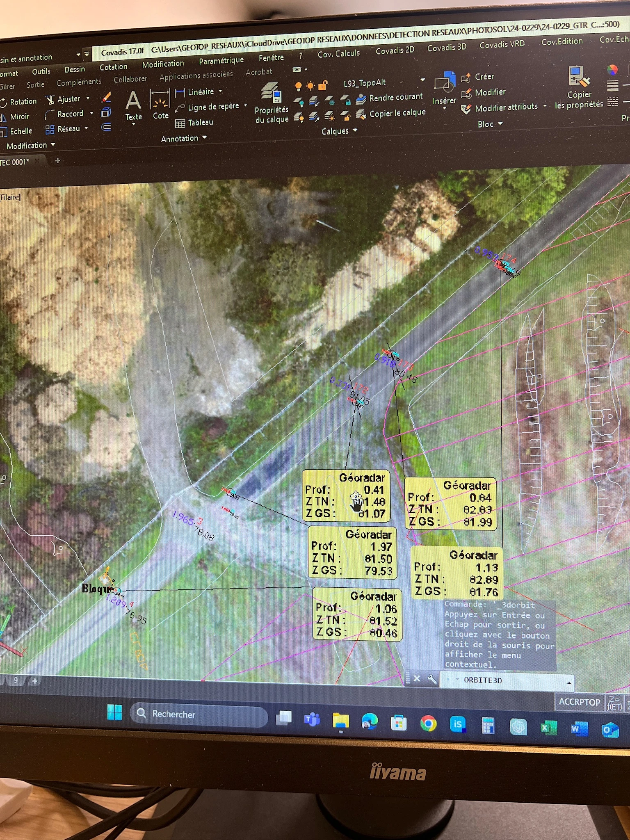Screen dimensions: 630x840
Task: Add a new layout tab with plus
Action: 35,681
